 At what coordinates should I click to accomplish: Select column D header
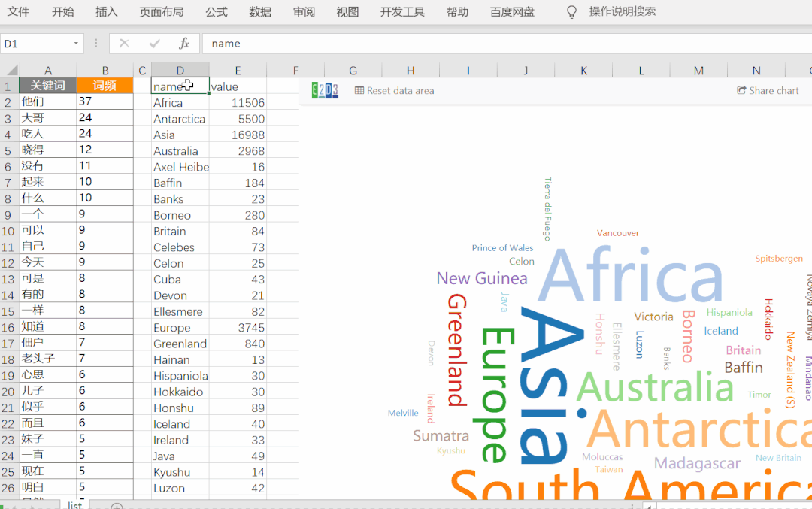180,71
